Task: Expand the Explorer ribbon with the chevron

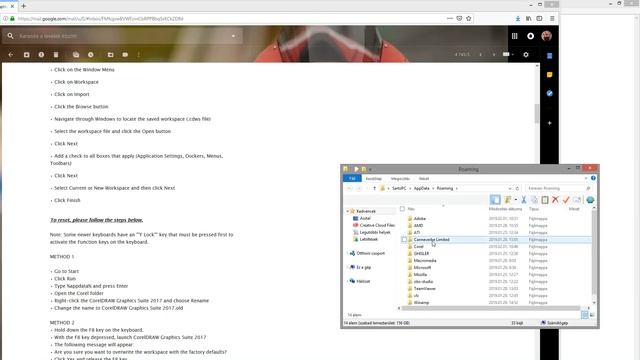Action: click(586, 178)
